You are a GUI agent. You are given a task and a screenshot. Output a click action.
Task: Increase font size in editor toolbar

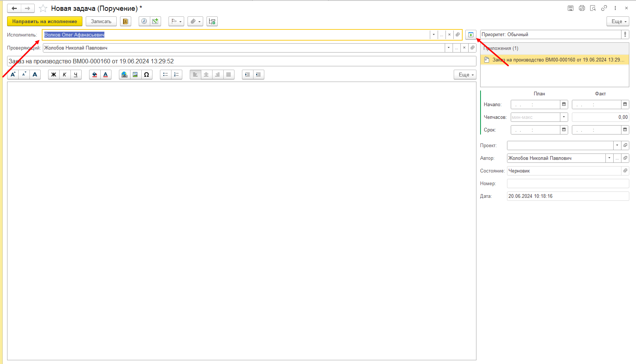pyautogui.click(x=13, y=75)
